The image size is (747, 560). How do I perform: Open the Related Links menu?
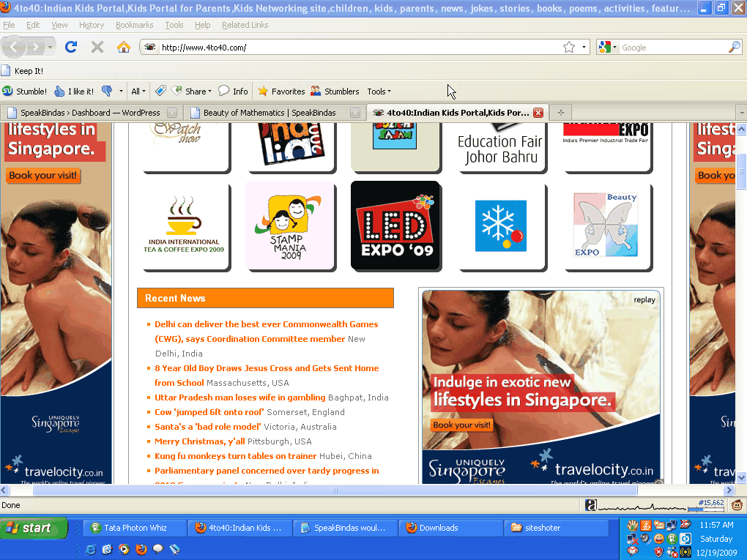click(245, 25)
